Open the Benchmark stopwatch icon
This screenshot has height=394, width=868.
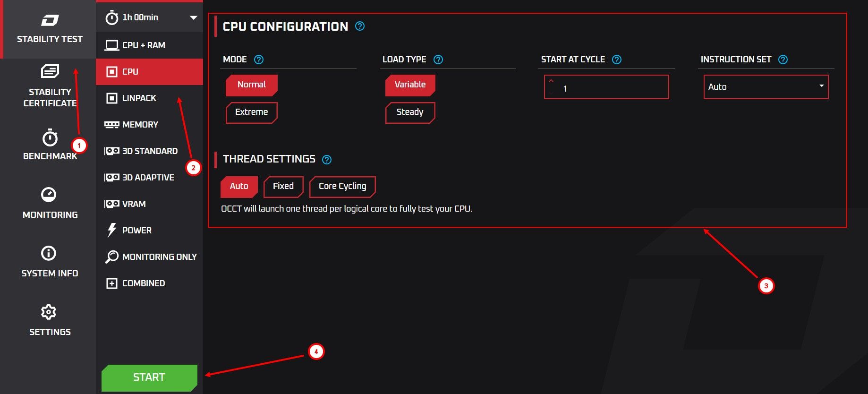50,137
